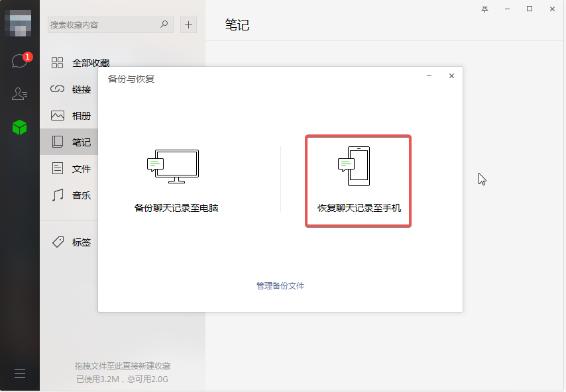Click the plus button to add note

coord(188,25)
